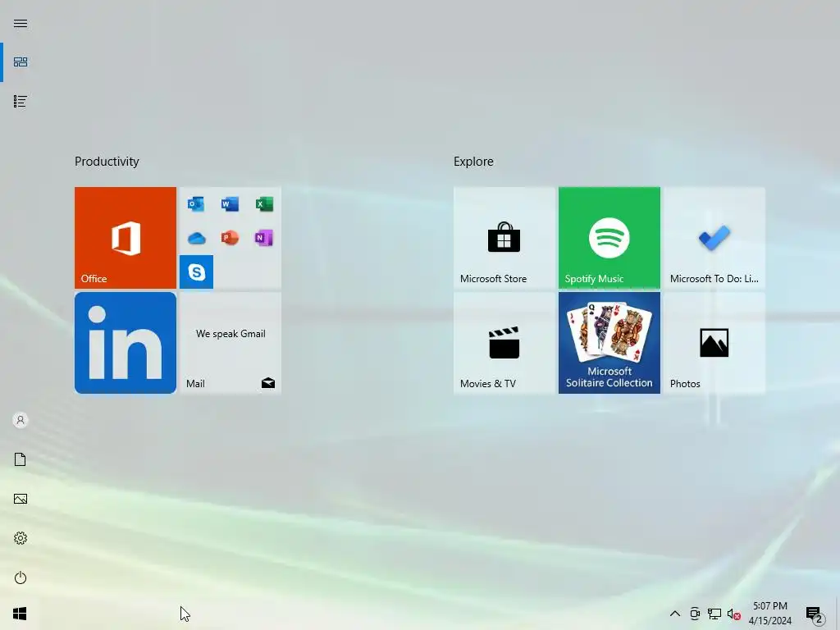Click the muted volume tray icon

click(x=734, y=614)
